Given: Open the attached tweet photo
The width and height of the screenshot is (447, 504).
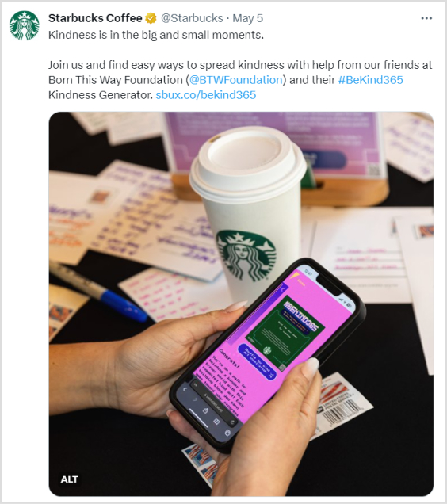Looking at the screenshot, I should point(241,304).
